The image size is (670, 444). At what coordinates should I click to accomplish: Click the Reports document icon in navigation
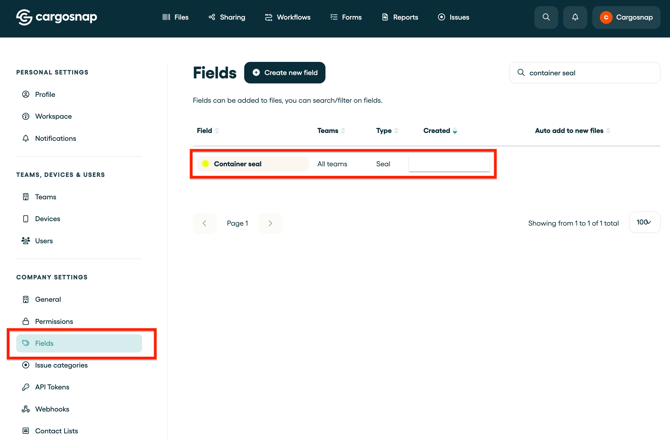pos(385,17)
